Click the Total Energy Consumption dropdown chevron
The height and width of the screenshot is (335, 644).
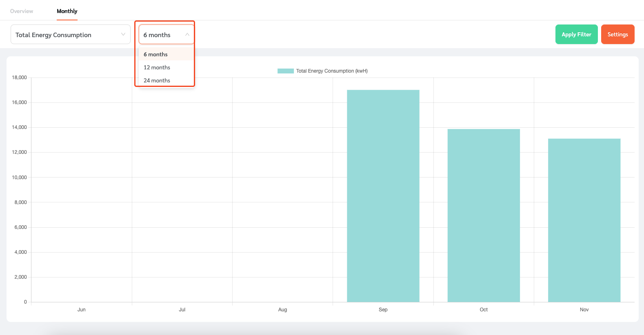(123, 34)
